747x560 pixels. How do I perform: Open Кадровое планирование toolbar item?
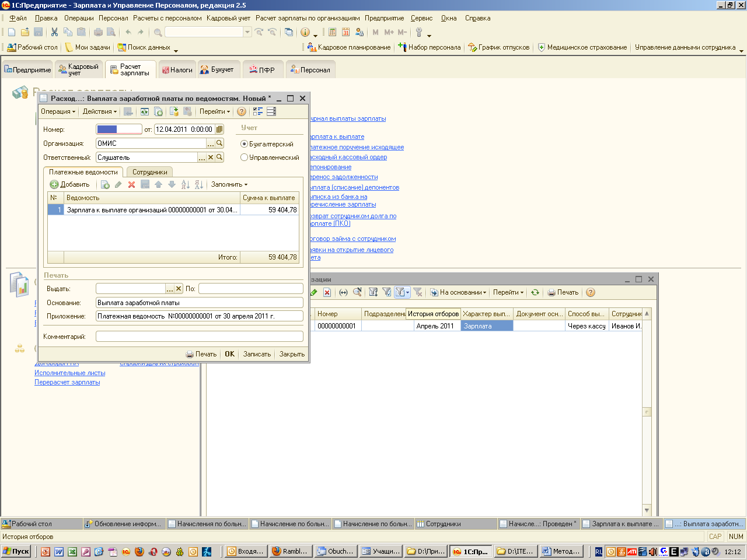349,47
